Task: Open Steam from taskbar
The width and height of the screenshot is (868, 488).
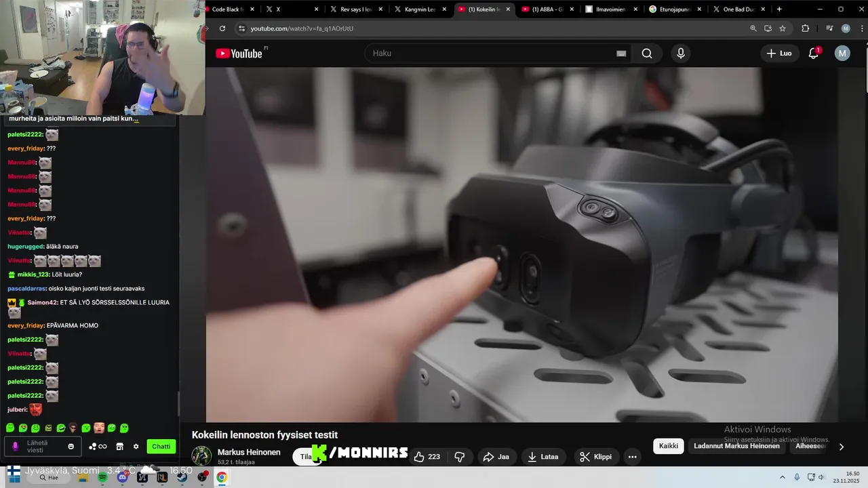Action: 182,478
